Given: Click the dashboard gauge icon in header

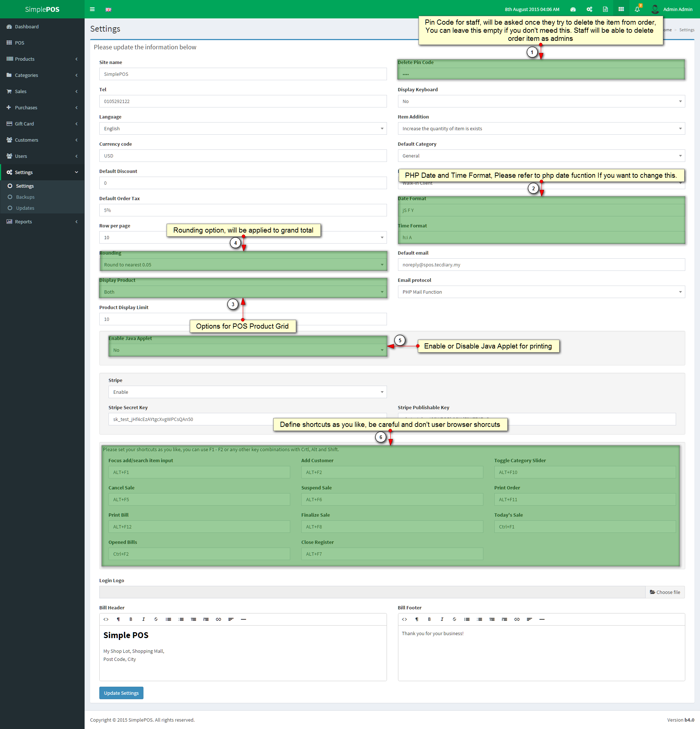Looking at the screenshot, I should pyautogui.click(x=573, y=9).
